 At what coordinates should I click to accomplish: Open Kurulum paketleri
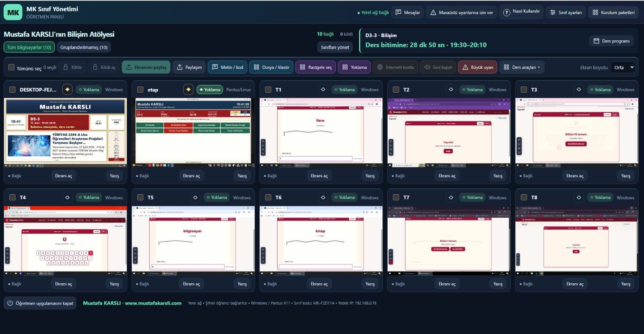click(x=613, y=12)
